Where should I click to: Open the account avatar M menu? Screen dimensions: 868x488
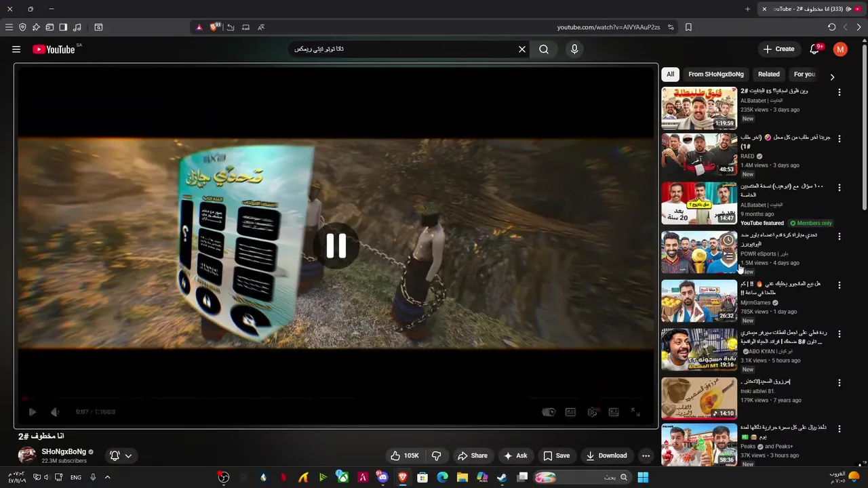(840, 49)
